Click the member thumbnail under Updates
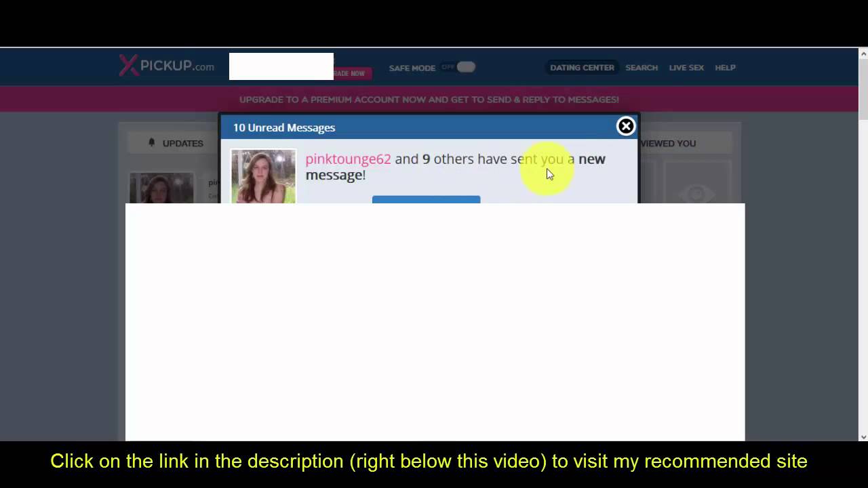Screen dimensions: 868x488 pyautogui.click(x=161, y=188)
